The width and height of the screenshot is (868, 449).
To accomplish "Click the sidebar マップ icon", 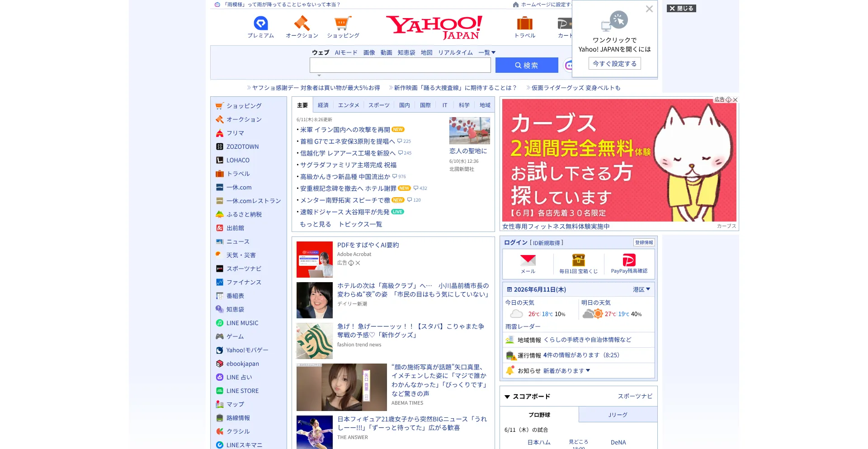I will tap(220, 404).
